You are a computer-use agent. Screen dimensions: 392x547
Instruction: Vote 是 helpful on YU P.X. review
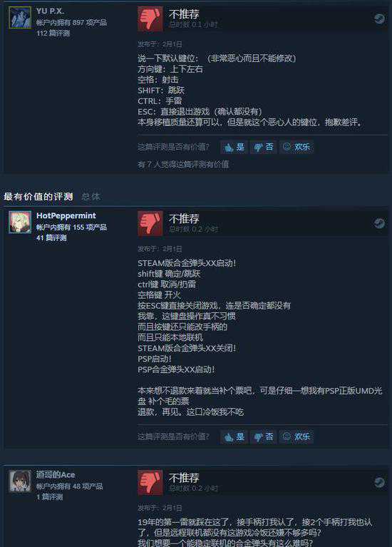tap(234, 147)
